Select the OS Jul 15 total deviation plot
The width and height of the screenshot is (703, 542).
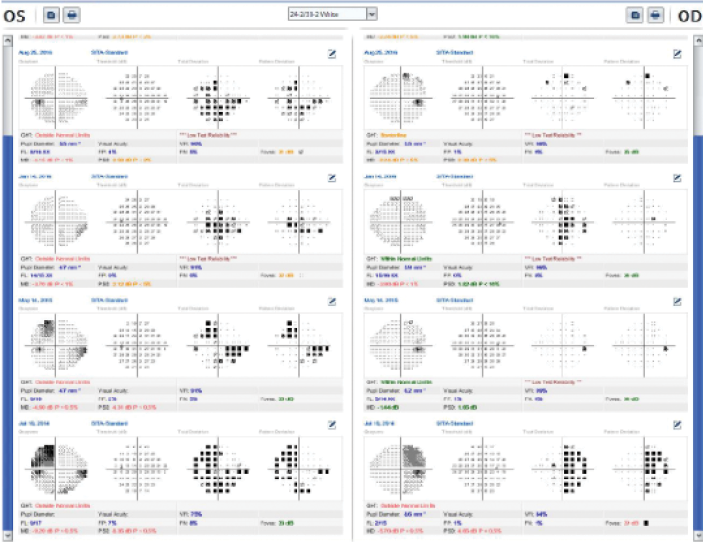[x=218, y=468]
